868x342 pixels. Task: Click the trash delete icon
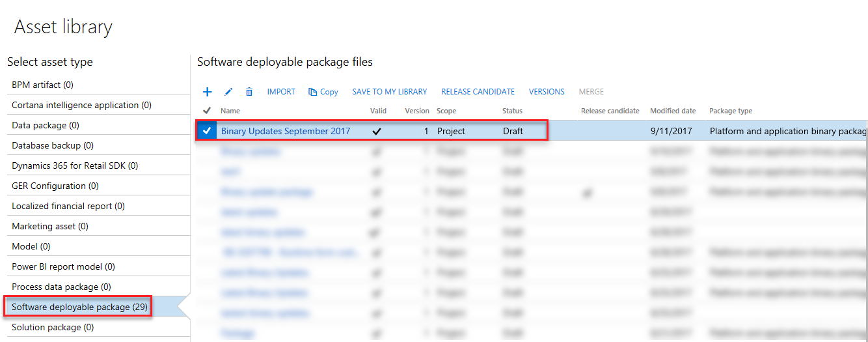[x=249, y=92]
